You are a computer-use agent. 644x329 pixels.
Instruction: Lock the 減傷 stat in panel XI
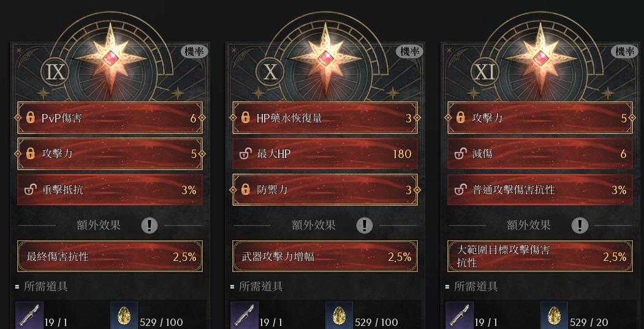pos(460,154)
